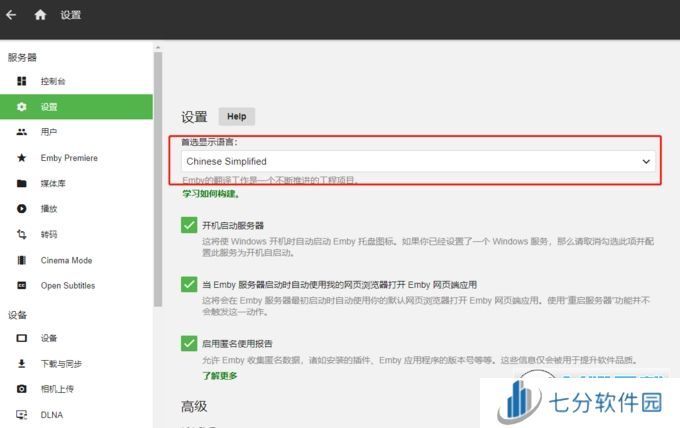Click the star icon for Emby Premiere
680x428 pixels.
pyautogui.click(x=22, y=157)
